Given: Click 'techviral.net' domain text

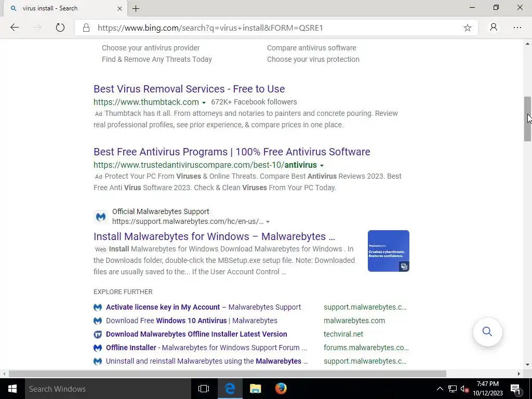Looking at the screenshot, I should pyautogui.click(x=343, y=334).
